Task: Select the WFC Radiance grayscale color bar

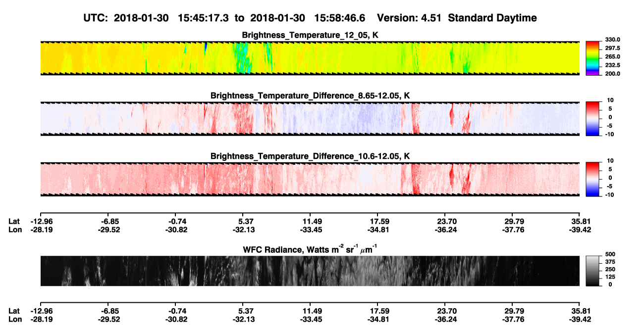Action: pyautogui.click(x=592, y=271)
